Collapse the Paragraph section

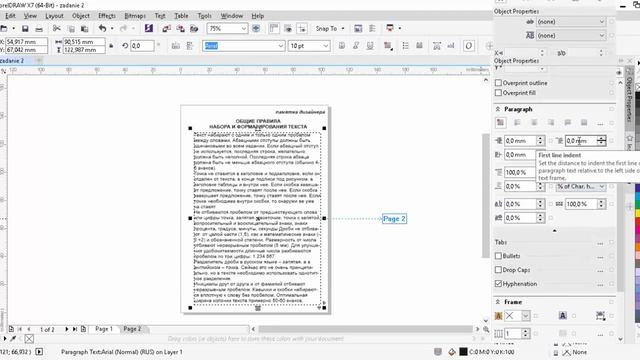click(498, 109)
